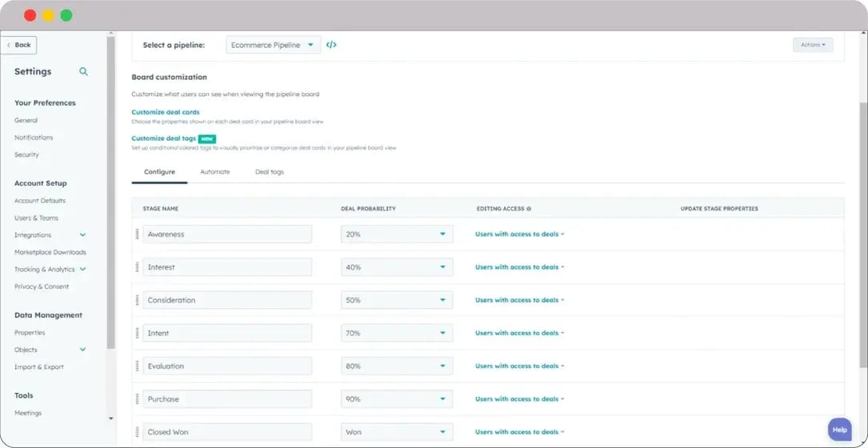Change editing access for Consideration stage
The width and height of the screenshot is (868, 448).
click(x=519, y=300)
